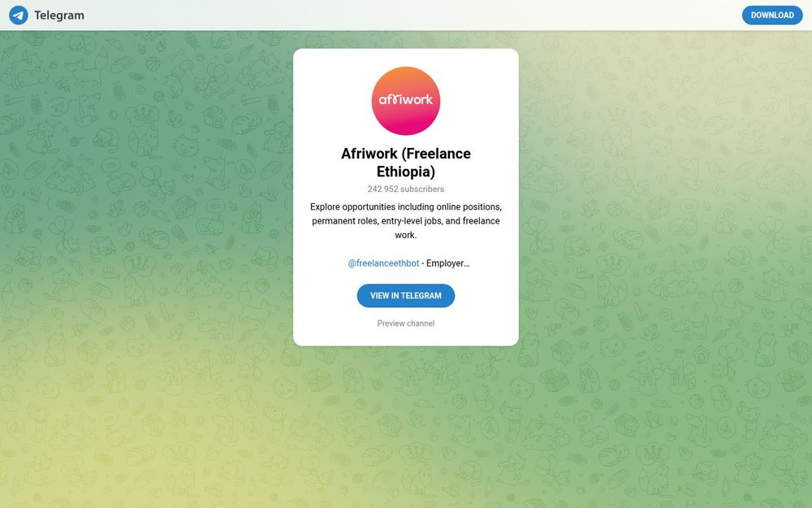
Task: Click the VIEW IN TELEGRAM button
Action: [405, 296]
